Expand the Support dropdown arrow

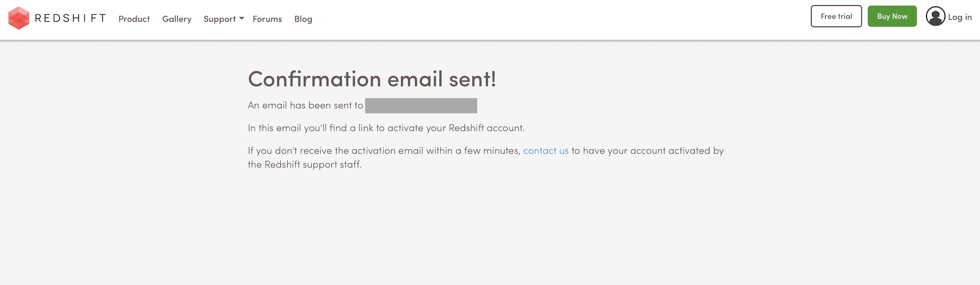click(242, 19)
